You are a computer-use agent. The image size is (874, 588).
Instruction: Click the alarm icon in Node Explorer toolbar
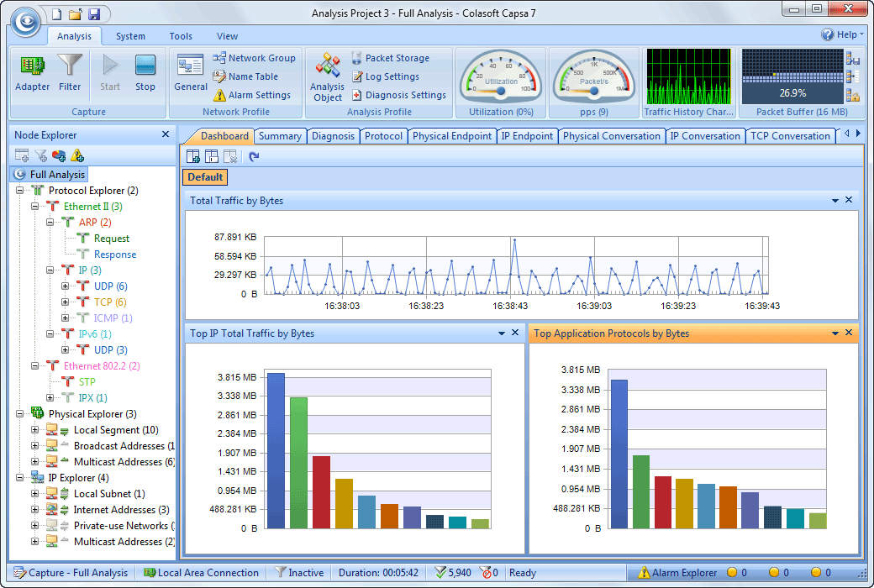[77, 156]
